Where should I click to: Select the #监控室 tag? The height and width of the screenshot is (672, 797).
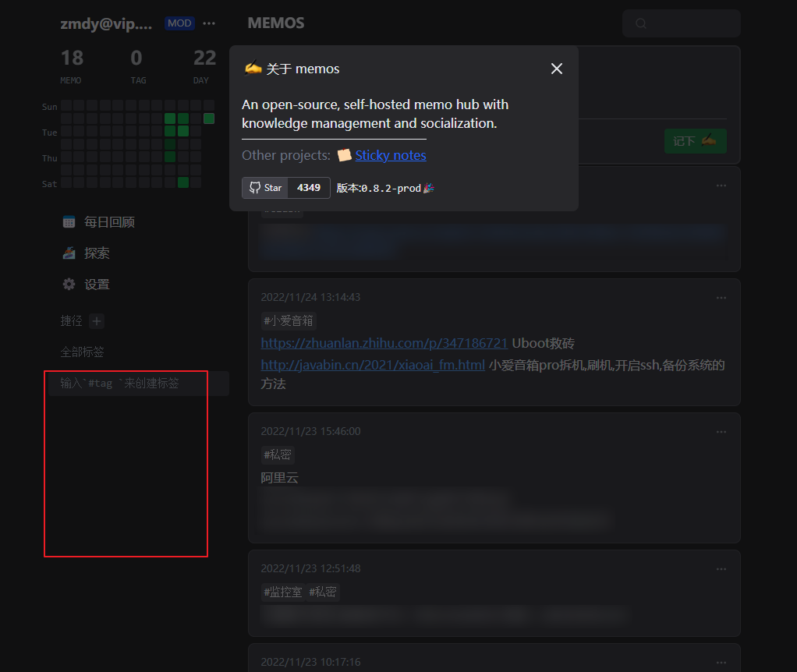(282, 592)
